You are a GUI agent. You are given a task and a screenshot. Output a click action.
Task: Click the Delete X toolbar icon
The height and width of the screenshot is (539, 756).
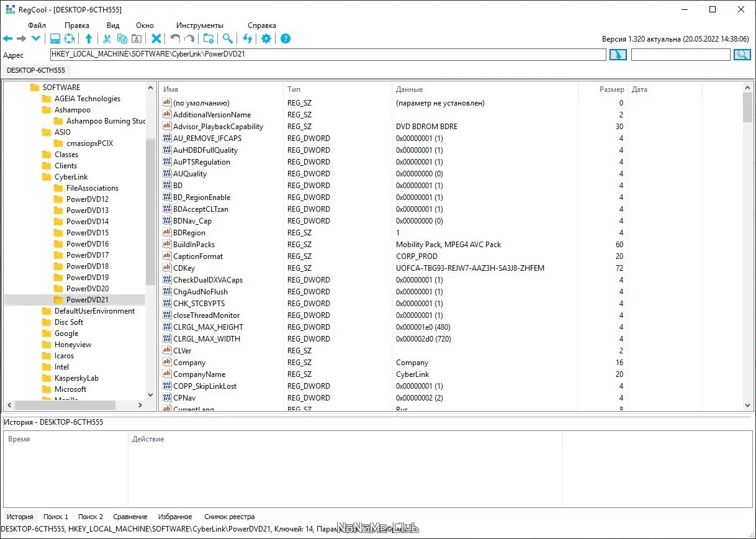point(156,38)
